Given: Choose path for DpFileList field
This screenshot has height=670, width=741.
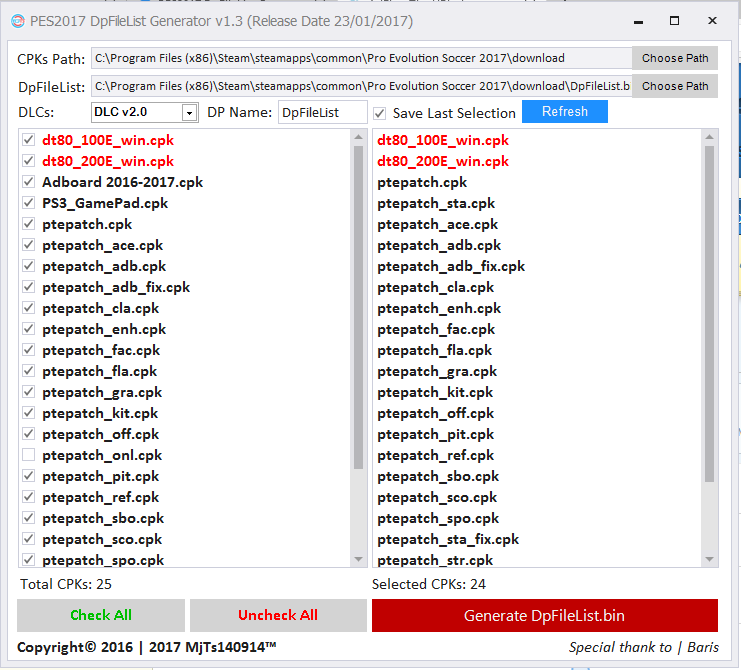Looking at the screenshot, I should [x=674, y=86].
